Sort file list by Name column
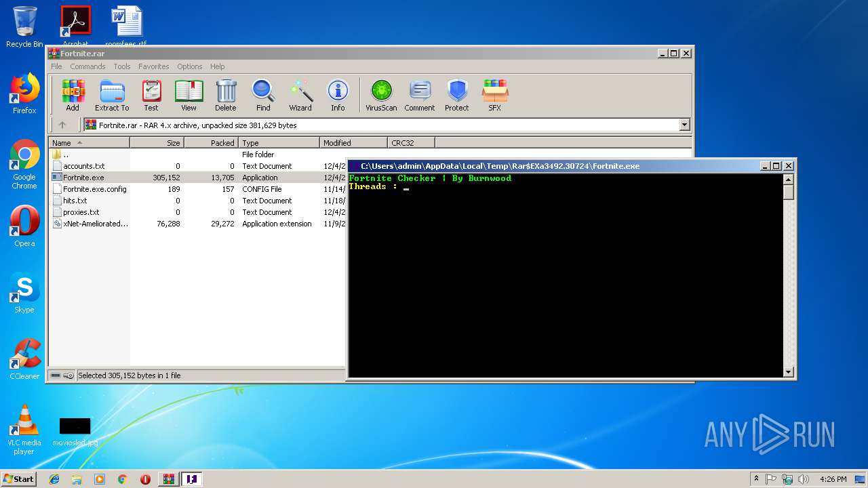The width and height of the screenshot is (868, 488). [89, 143]
